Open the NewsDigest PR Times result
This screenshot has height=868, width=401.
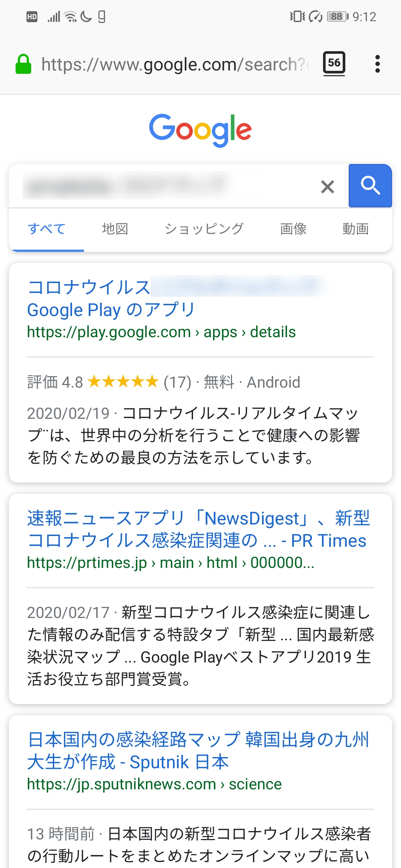199,529
